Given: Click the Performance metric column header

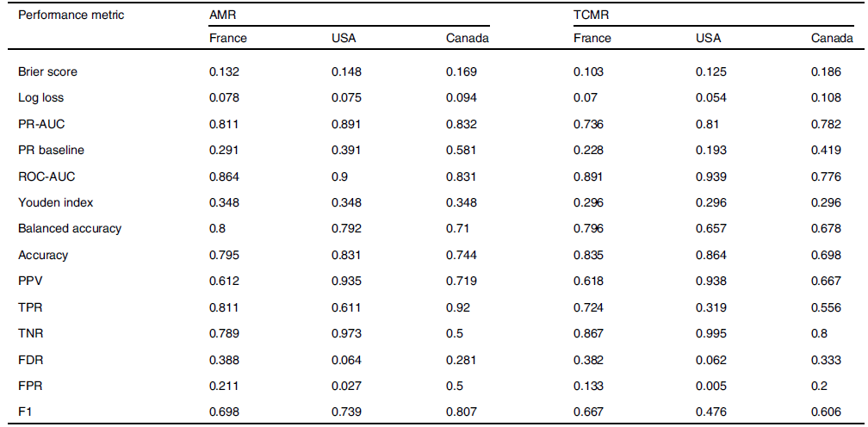Looking at the screenshot, I should click(71, 15).
